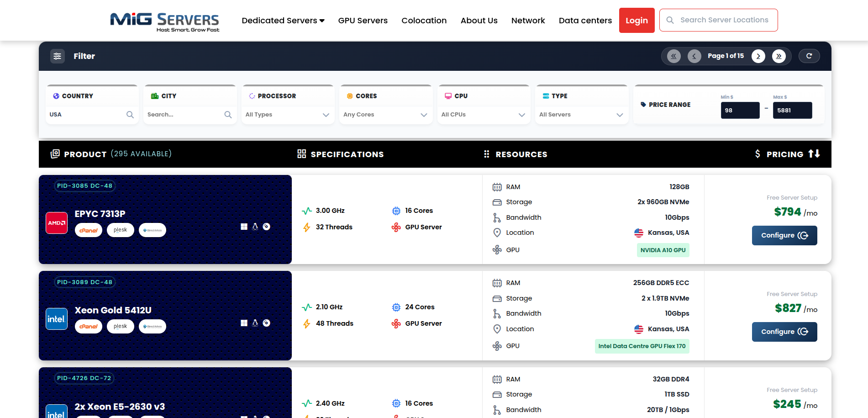This screenshot has width=868, height=418.
Task: Click PID-3085 DC-48 product label
Action: pyautogui.click(x=85, y=186)
